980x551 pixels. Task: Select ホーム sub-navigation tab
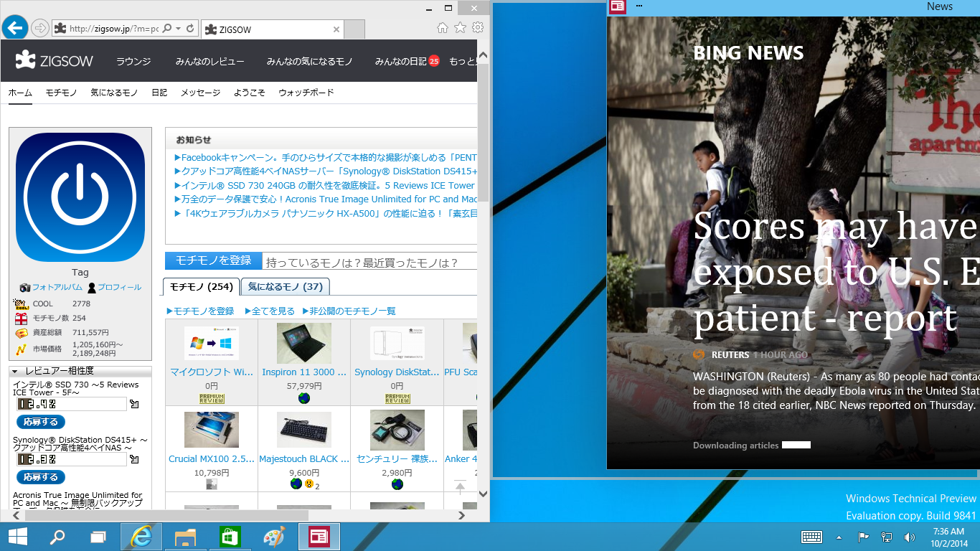click(20, 93)
